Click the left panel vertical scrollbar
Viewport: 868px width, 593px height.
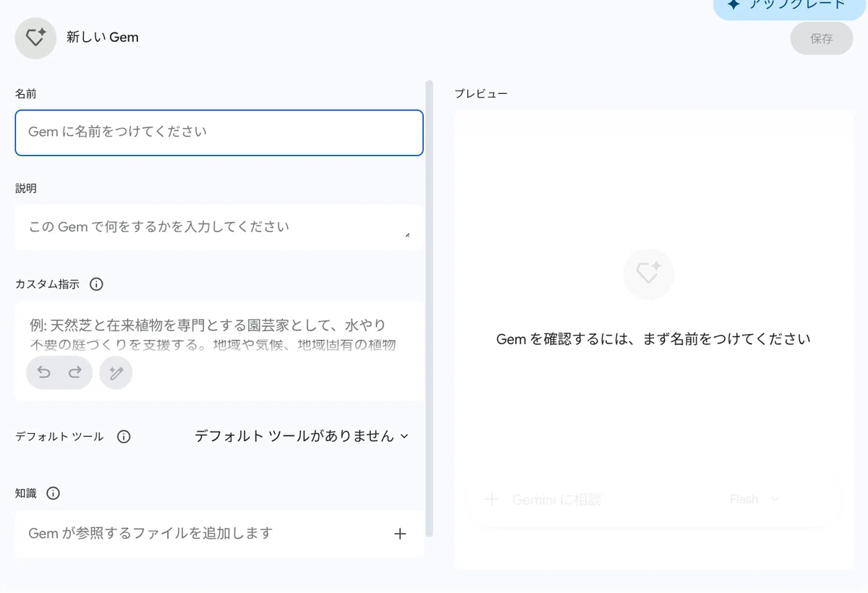[x=430, y=309]
